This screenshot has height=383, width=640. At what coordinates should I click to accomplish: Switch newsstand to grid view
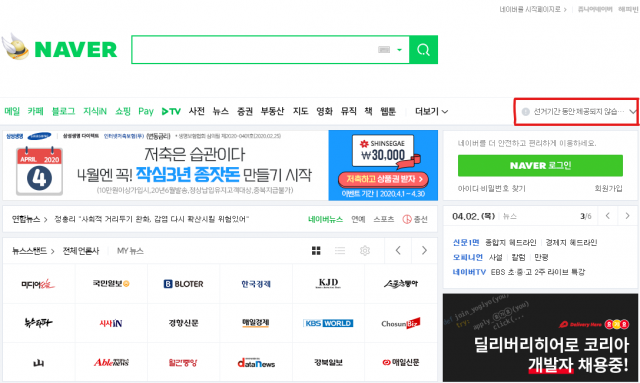tap(316, 250)
